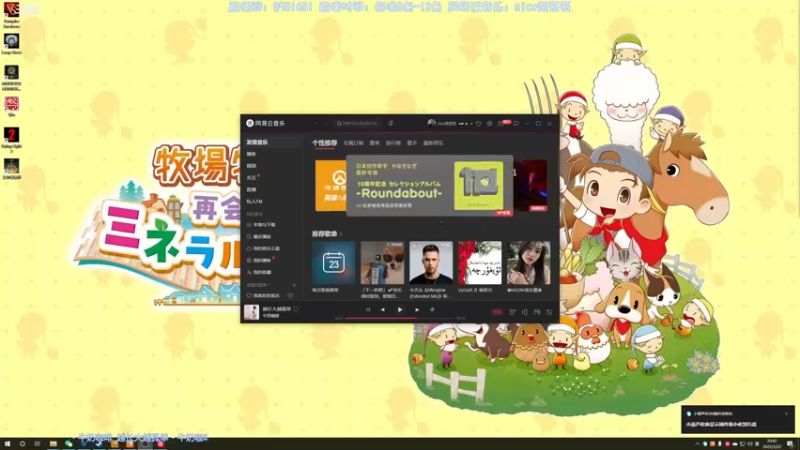Screen dimensions: 800x450
Task: Skip to the next track
Action: tap(417, 310)
